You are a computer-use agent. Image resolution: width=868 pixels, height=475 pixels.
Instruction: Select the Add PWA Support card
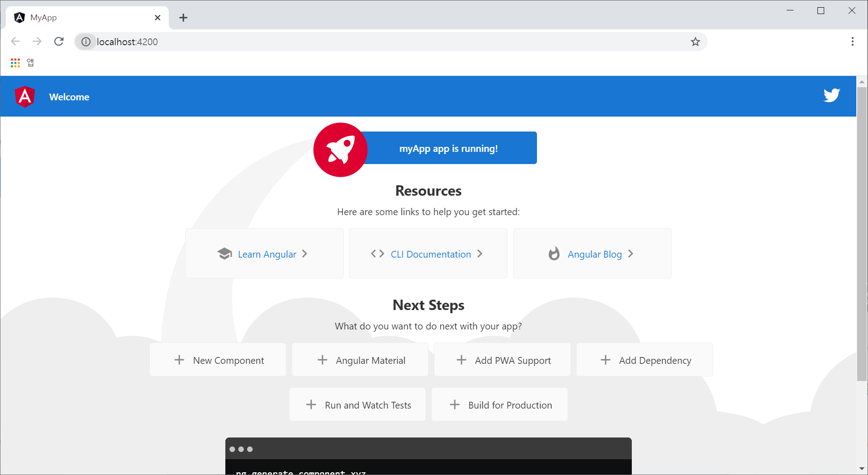pyautogui.click(x=502, y=360)
